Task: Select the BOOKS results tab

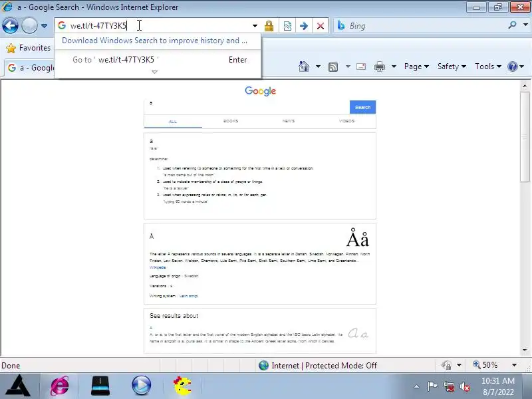Action: 231,121
